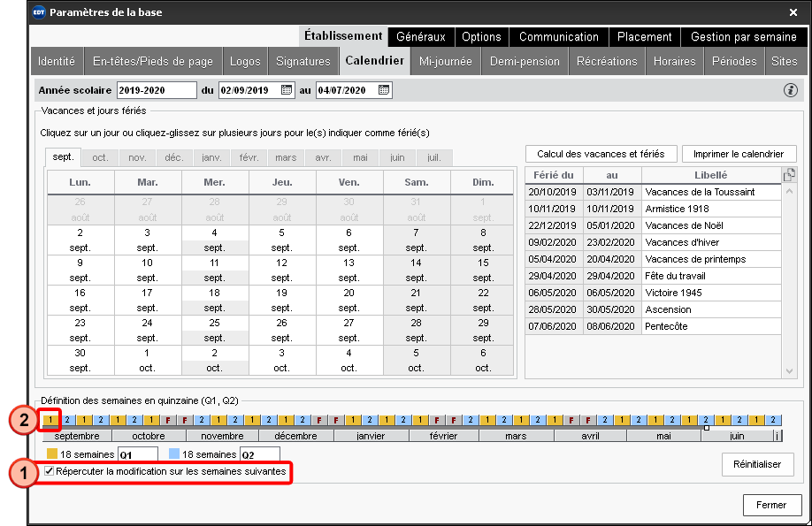Viewport: 812px width, 526px height.
Task: Close the Paramètres de la base window
Action: 793,12
